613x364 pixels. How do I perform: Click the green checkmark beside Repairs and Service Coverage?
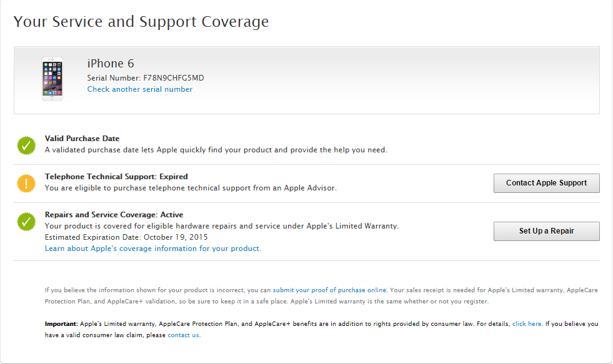point(26,222)
